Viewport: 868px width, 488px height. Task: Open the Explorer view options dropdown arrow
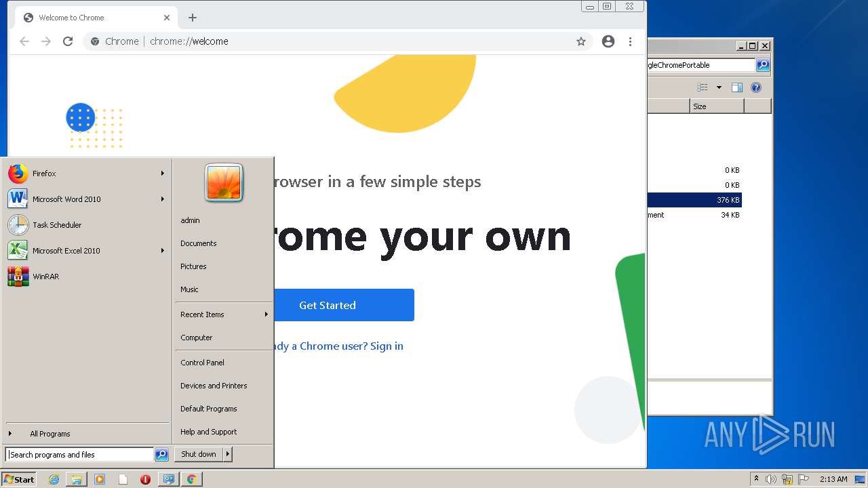(719, 87)
